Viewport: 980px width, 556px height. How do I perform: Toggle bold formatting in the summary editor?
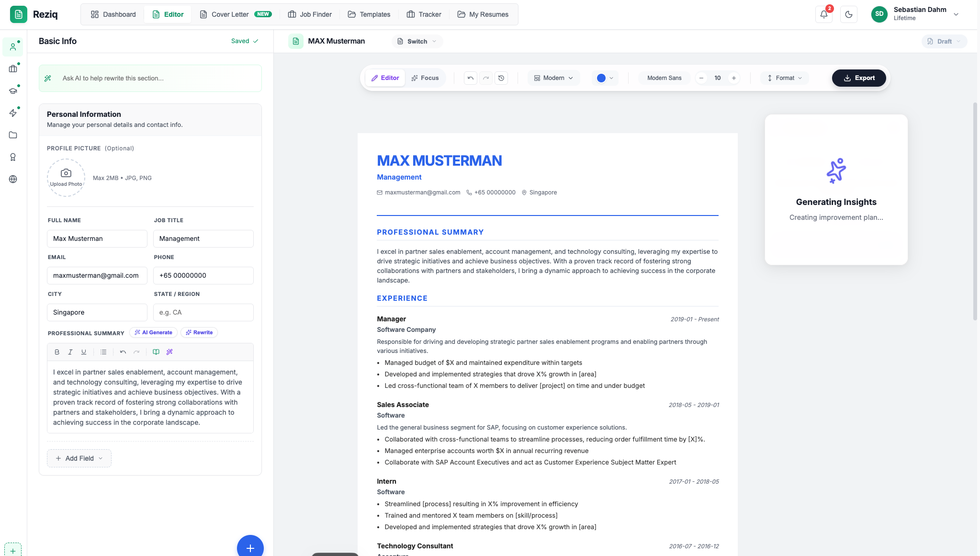coord(56,352)
